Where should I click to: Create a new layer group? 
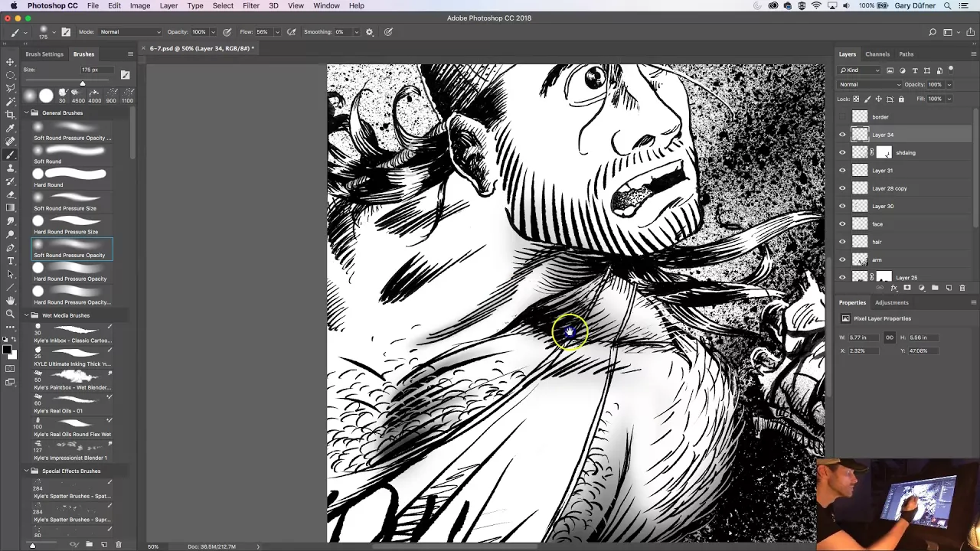[x=935, y=288]
